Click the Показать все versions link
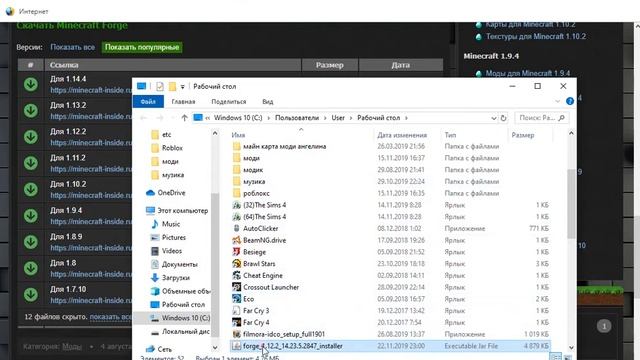Image resolution: width=640 pixels, height=360 pixels. tap(72, 47)
